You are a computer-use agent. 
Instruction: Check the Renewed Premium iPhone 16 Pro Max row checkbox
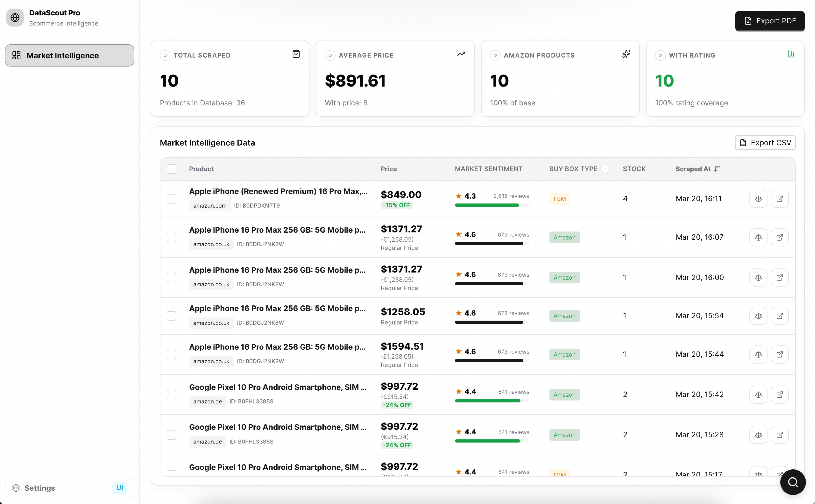pyautogui.click(x=171, y=199)
